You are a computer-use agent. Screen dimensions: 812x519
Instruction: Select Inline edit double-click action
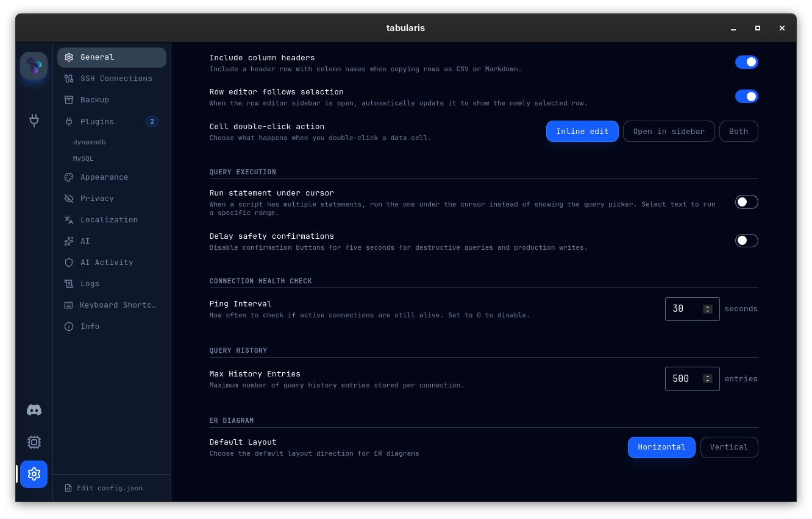pos(582,132)
